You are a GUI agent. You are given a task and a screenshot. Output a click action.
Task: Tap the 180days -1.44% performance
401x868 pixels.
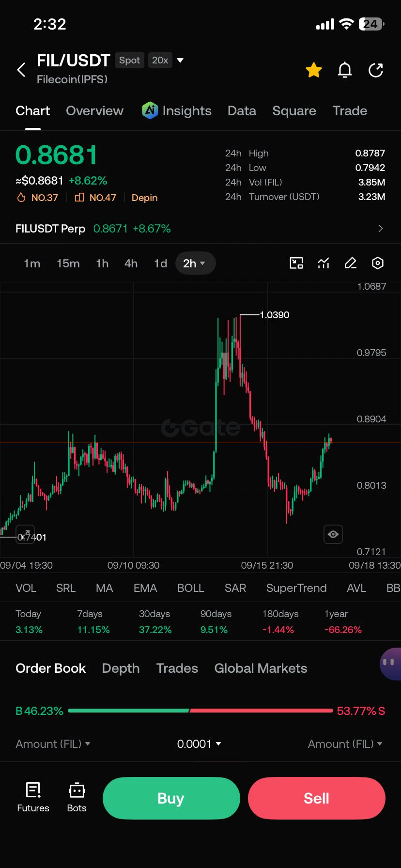[280, 622]
